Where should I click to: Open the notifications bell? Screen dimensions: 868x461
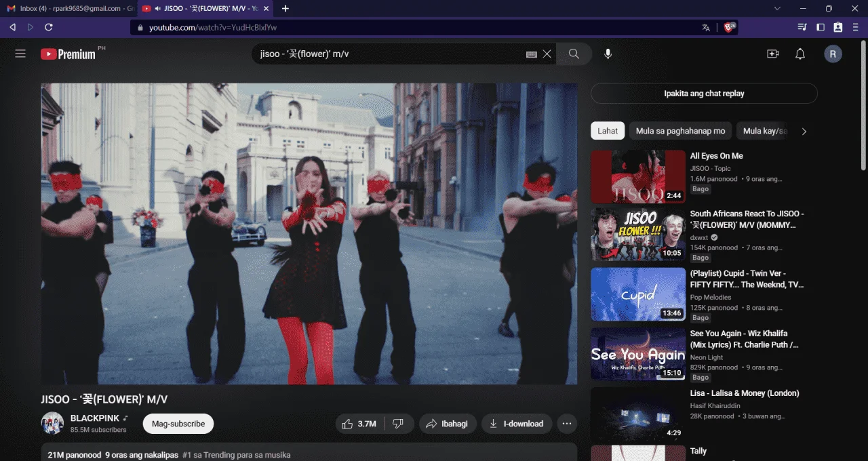pyautogui.click(x=800, y=54)
